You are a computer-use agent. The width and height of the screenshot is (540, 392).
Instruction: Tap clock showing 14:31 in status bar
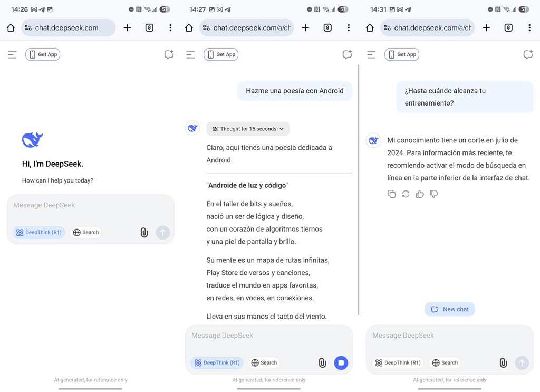coord(378,9)
